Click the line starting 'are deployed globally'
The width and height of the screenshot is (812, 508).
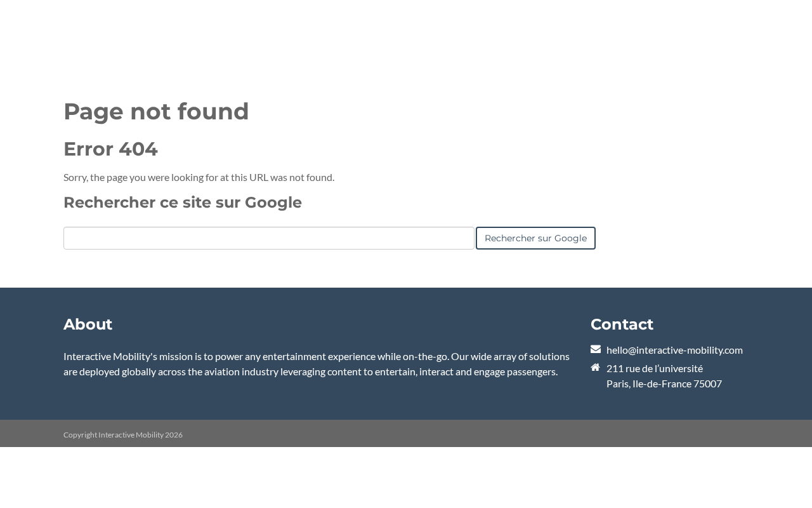coord(310,371)
